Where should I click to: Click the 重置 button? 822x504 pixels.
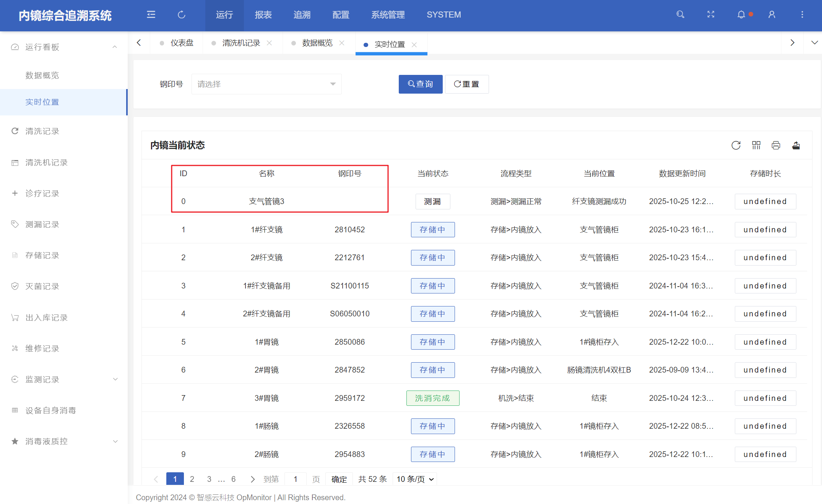coord(467,84)
